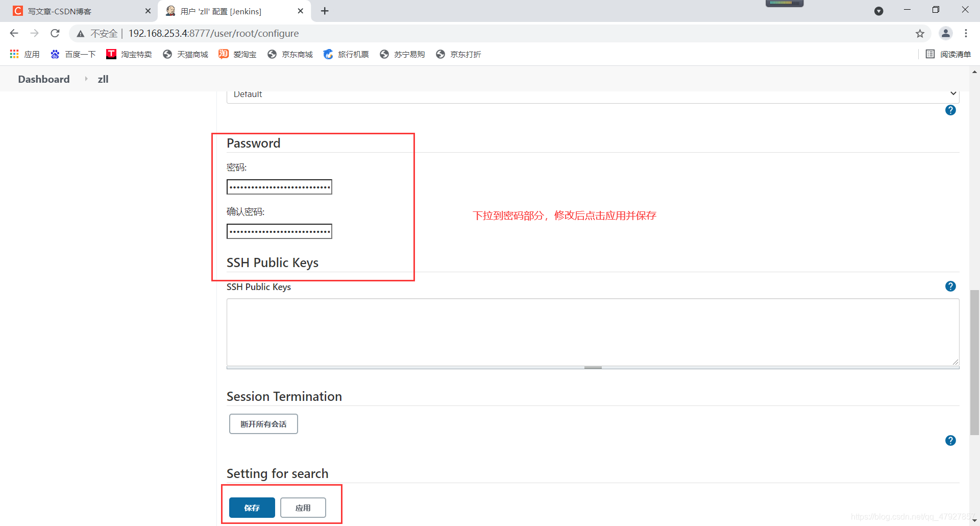Open the 天猫商城 bookmark
Screen dimensions: 980x526
[x=185, y=54]
